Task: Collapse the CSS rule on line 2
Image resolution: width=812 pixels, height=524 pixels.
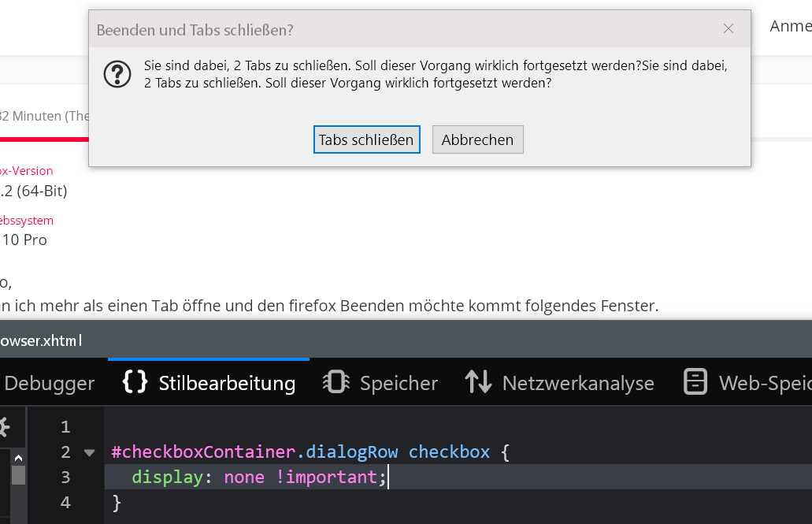Action: pyautogui.click(x=89, y=452)
